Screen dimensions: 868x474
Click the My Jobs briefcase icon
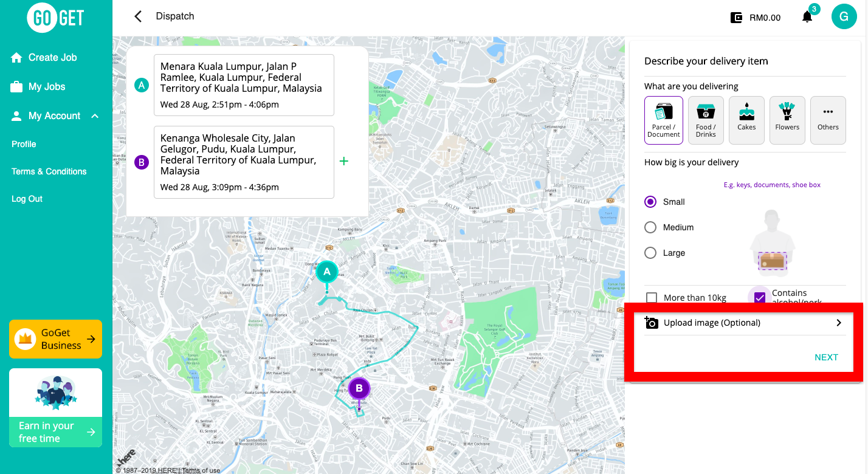(x=16, y=86)
